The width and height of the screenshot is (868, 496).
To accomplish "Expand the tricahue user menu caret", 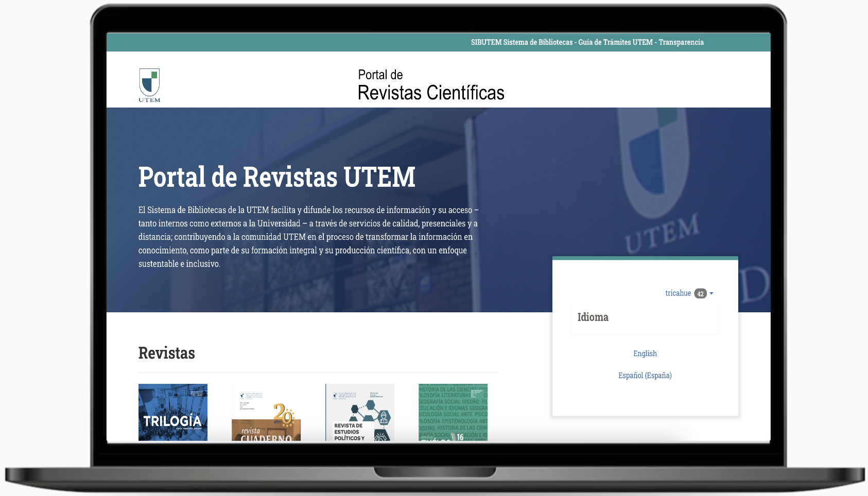I will (711, 294).
